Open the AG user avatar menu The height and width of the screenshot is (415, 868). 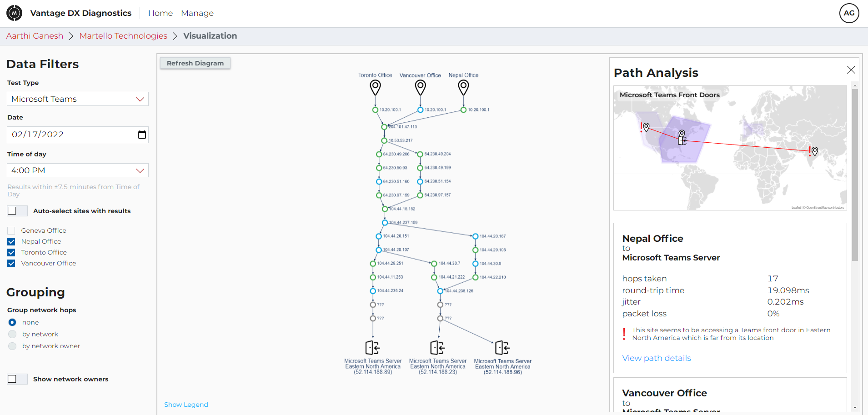(849, 13)
